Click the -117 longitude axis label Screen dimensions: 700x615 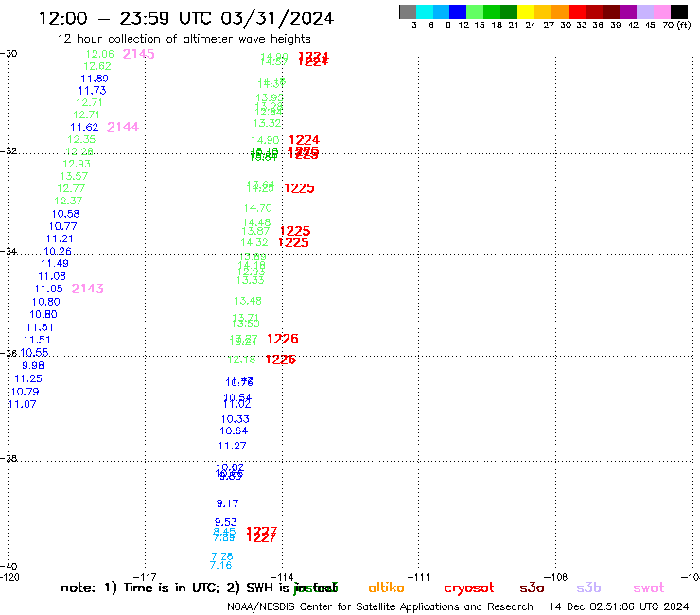click(x=145, y=577)
